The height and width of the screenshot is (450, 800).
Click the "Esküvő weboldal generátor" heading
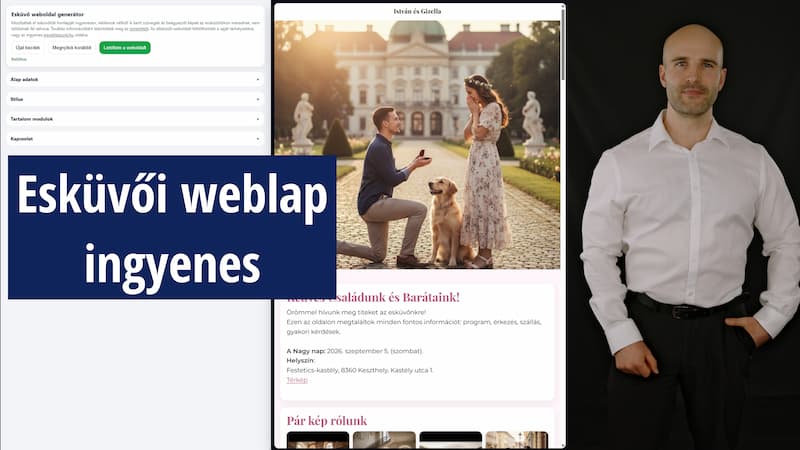point(47,14)
